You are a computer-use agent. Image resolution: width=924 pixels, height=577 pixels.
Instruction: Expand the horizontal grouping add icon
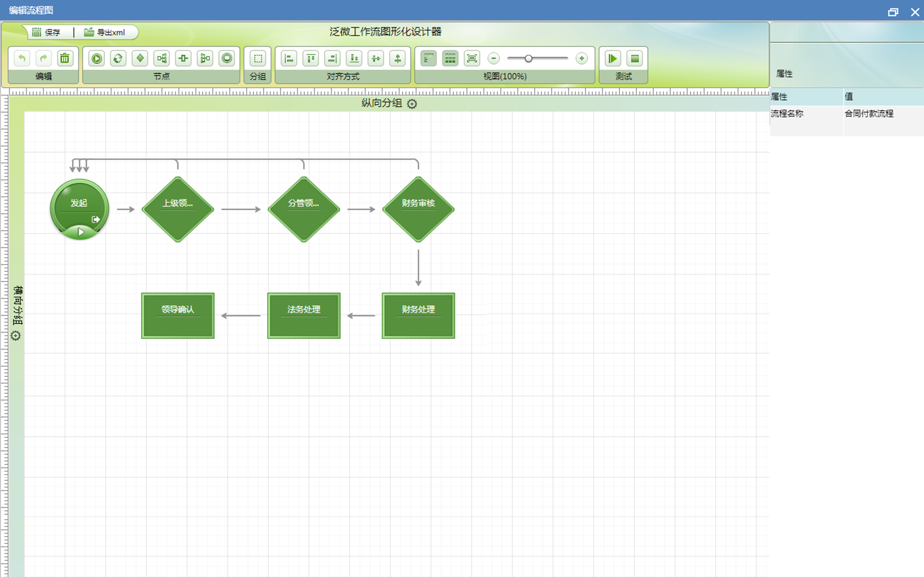click(x=16, y=336)
